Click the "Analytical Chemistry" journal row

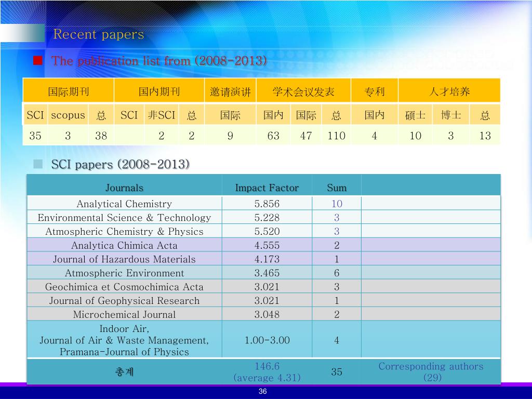point(263,204)
